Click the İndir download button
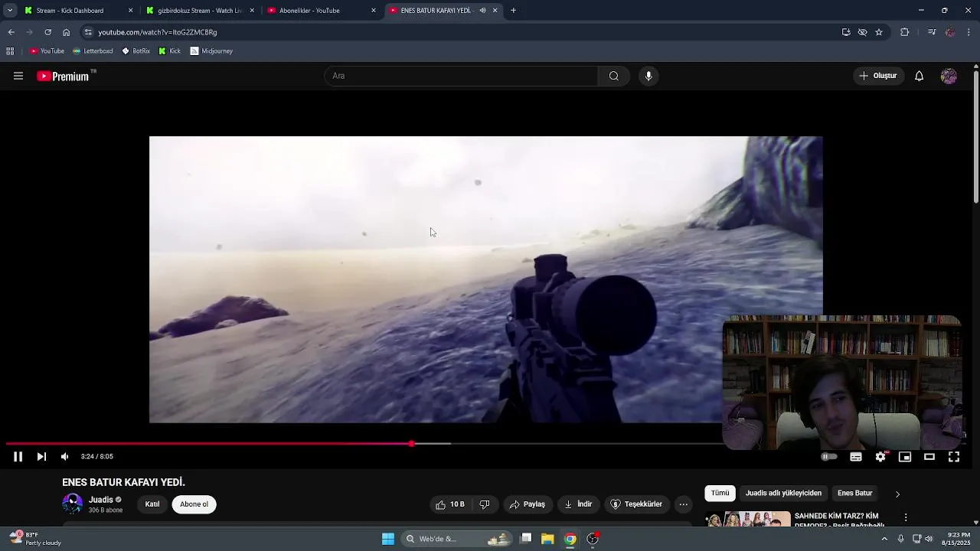Screen dimensions: 980x551 pyautogui.click(x=578, y=504)
